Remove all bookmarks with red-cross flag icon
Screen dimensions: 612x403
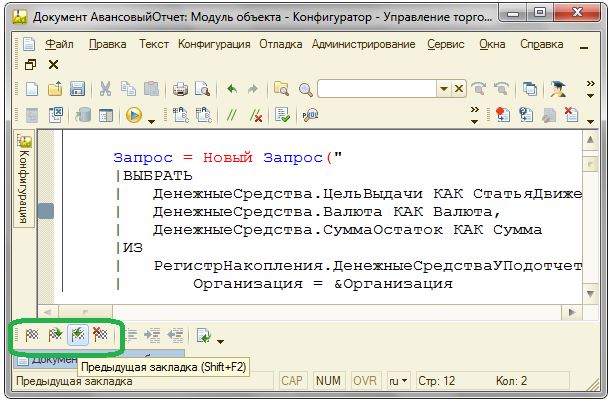tap(100, 336)
